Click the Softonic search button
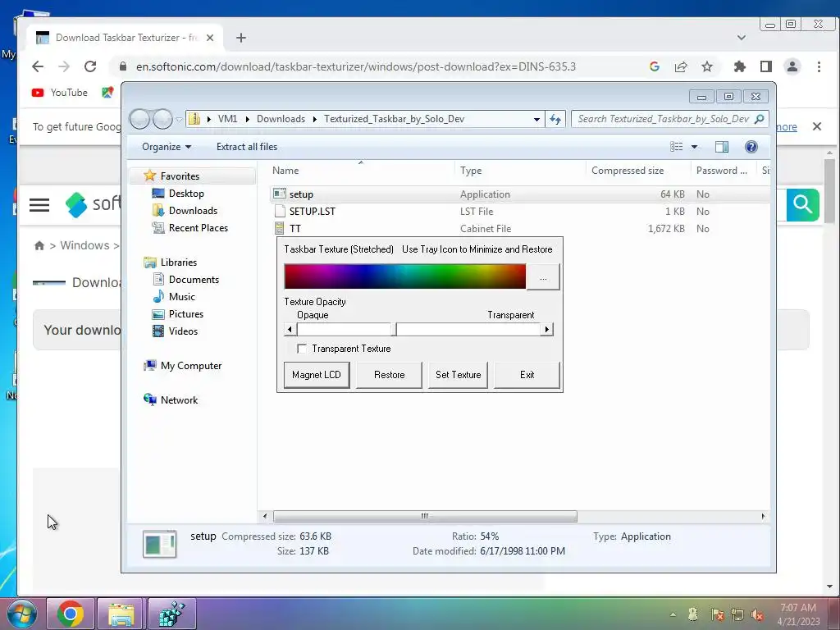The height and width of the screenshot is (630, 840). (x=802, y=204)
